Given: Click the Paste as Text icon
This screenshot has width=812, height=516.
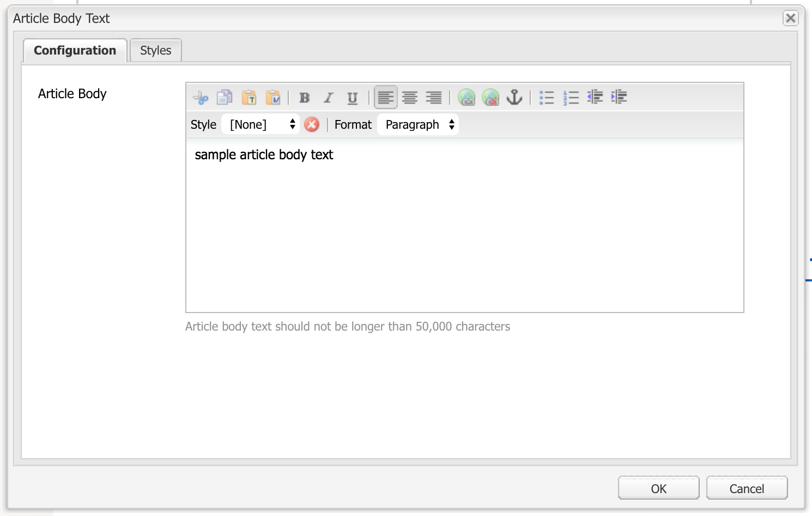Looking at the screenshot, I should 250,97.
